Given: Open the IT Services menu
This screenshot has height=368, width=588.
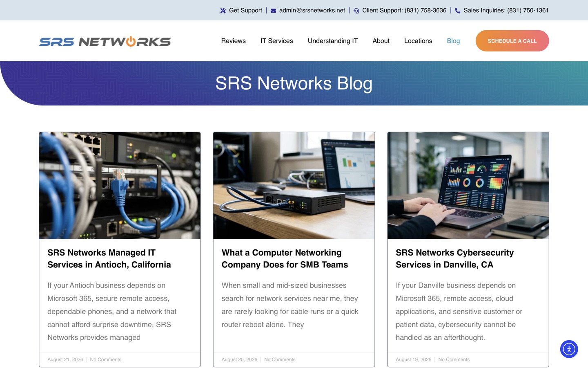Looking at the screenshot, I should pyautogui.click(x=276, y=41).
